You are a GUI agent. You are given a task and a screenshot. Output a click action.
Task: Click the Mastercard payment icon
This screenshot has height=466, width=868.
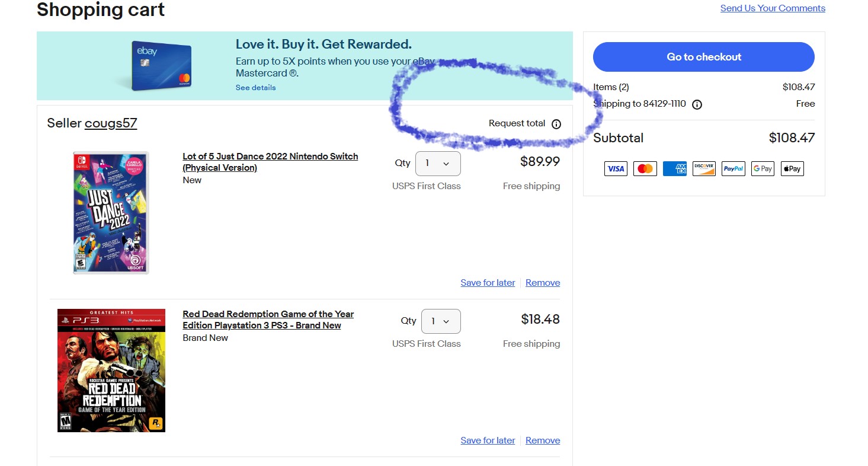(645, 169)
